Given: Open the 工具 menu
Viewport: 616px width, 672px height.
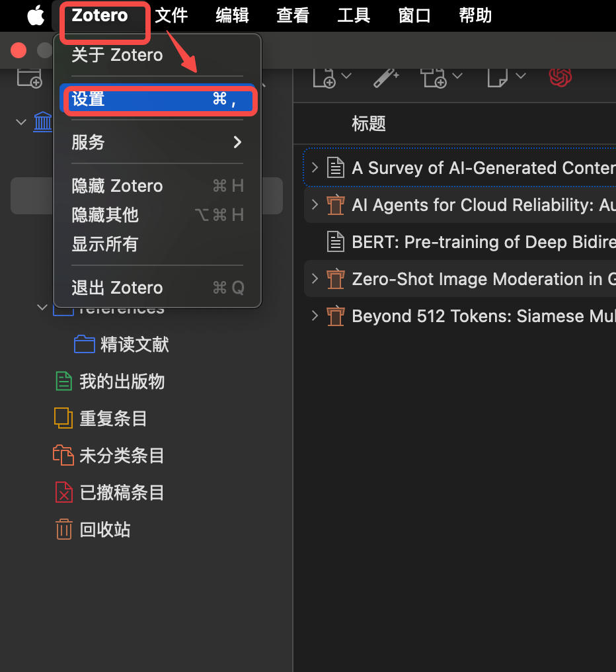Looking at the screenshot, I should click(354, 16).
